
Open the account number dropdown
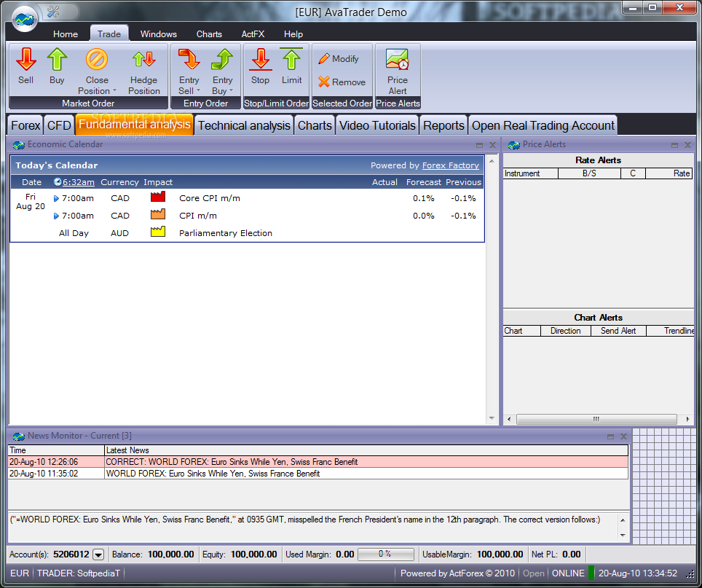click(98, 554)
